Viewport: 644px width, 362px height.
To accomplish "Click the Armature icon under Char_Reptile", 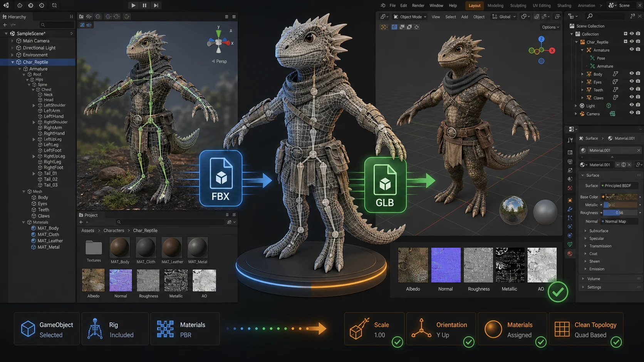I will pyautogui.click(x=589, y=50).
